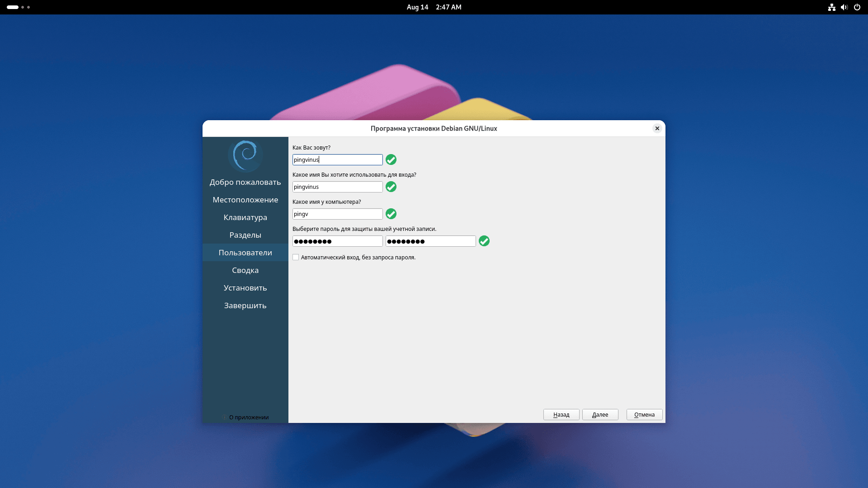Click the password confirmation field
Screen dimensions: 868x488
click(430, 241)
